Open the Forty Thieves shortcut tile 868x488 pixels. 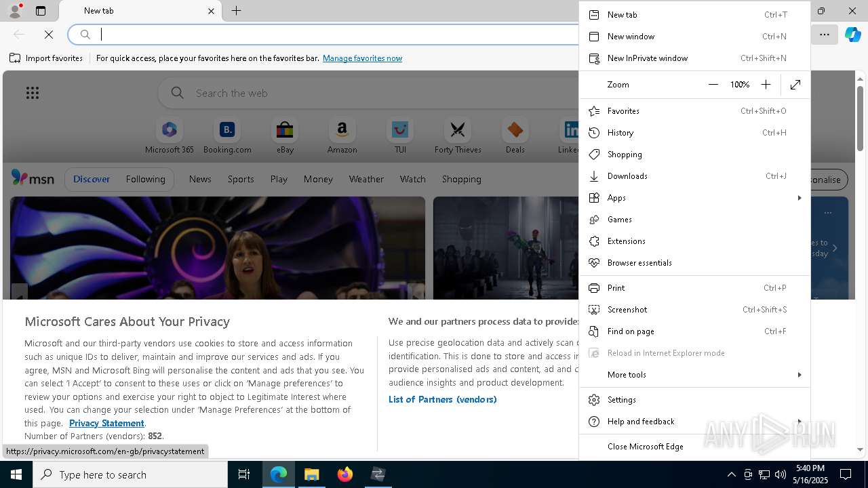pyautogui.click(x=458, y=136)
